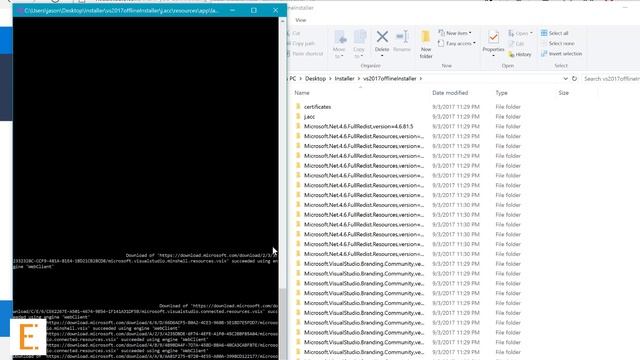Select the certificates folder
The image size is (640, 360).
click(317, 107)
